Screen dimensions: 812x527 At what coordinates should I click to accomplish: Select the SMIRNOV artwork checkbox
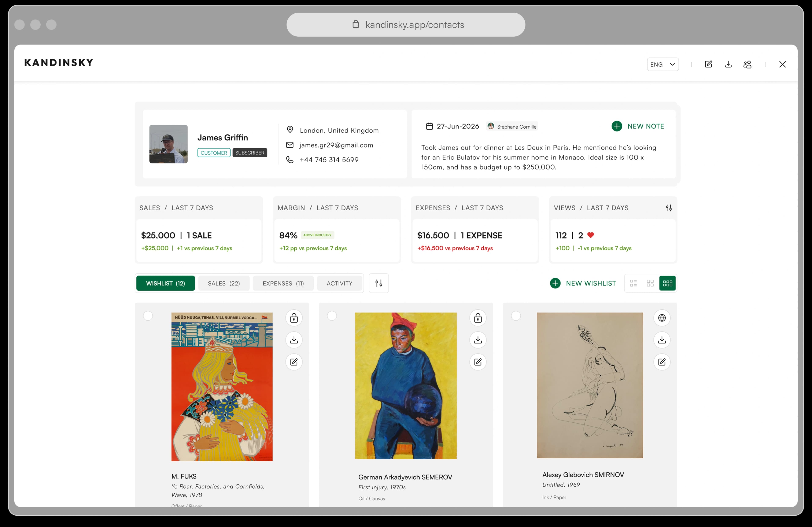[x=516, y=316]
